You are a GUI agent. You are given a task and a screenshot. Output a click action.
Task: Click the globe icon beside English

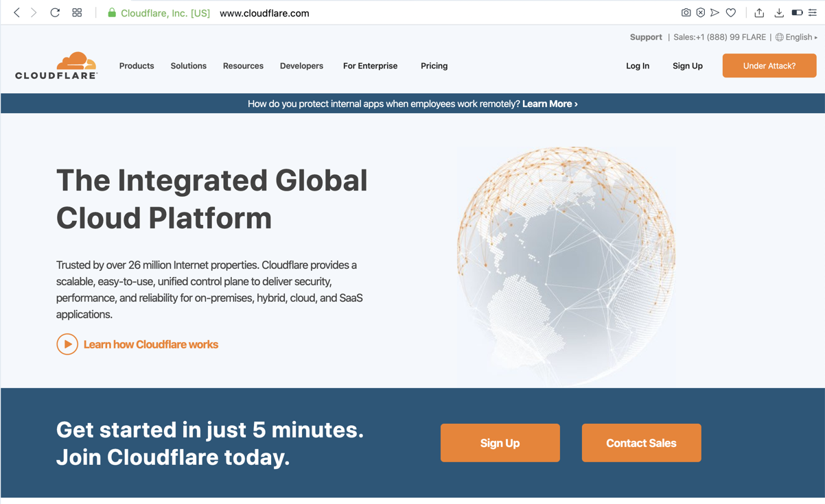point(779,38)
